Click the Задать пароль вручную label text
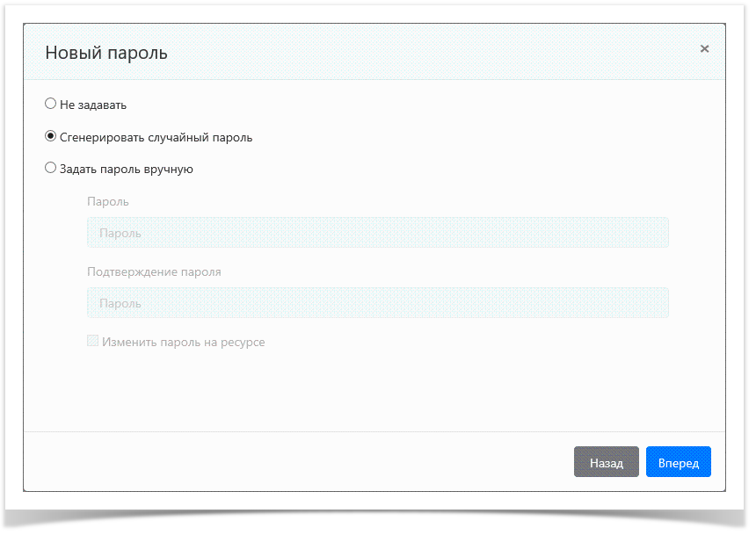756x535 pixels. click(126, 169)
